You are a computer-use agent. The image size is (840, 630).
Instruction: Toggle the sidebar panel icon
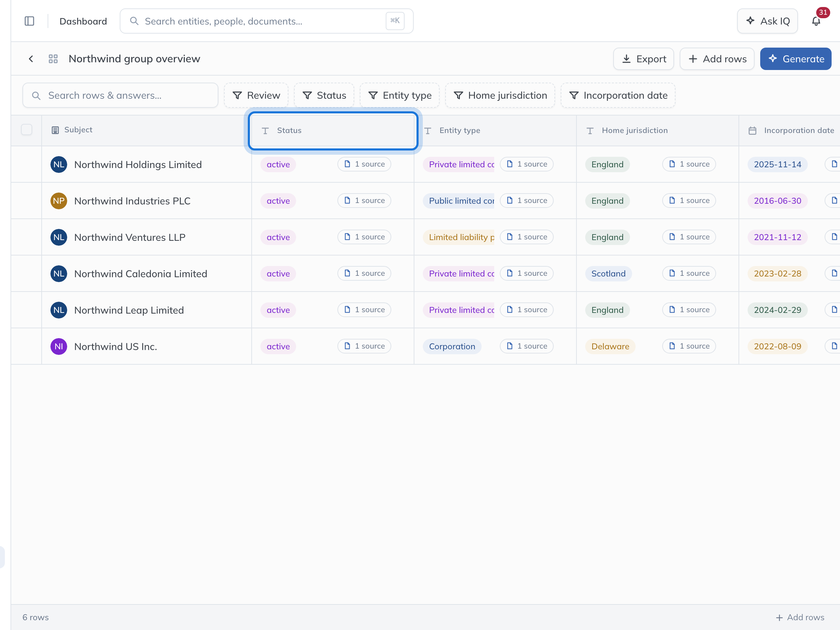click(x=29, y=21)
